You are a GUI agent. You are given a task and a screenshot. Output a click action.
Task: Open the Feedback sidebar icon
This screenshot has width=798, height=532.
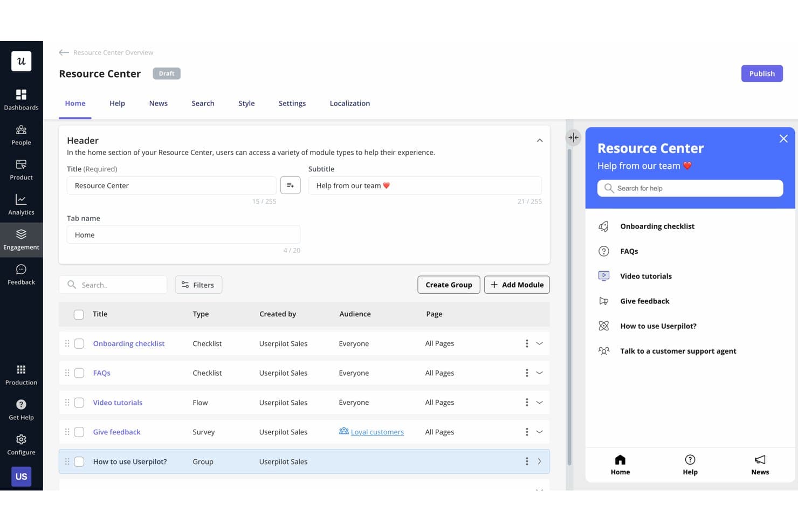tap(21, 270)
